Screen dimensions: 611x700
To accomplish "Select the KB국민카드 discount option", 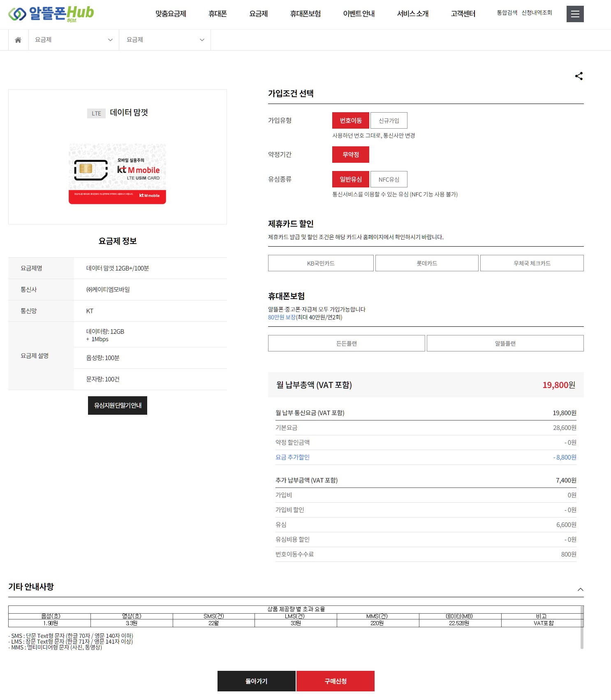I will click(321, 263).
